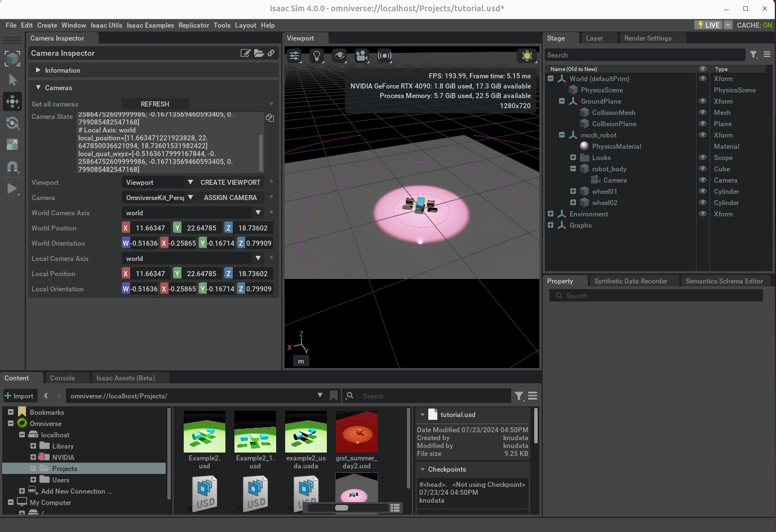Open Local Camera Axis dropdown
This screenshot has height=532, width=776.
point(193,259)
